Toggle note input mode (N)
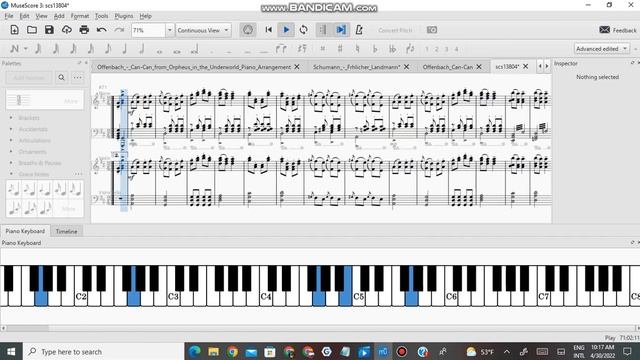The height and width of the screenshot is (360, 640). [14, 49]
